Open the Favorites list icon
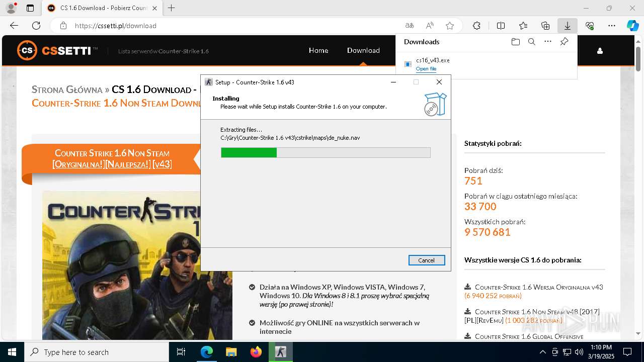 click(x=523, y=26)
